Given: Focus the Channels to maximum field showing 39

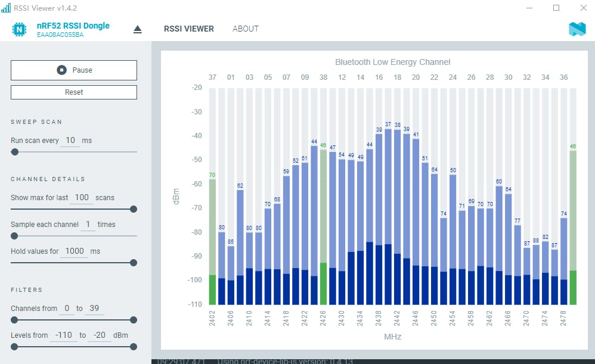Looking at the screenshot, I should [x=94, y=308].
